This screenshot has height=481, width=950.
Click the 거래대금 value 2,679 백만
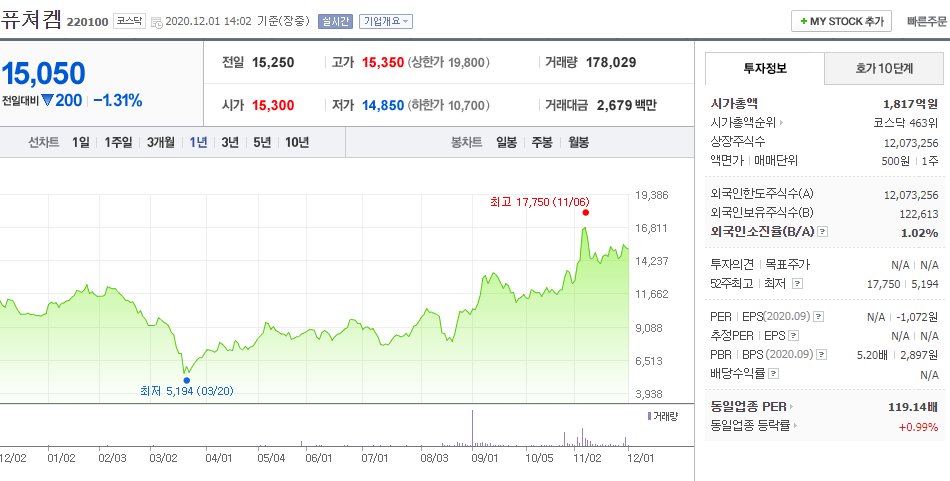626,105
